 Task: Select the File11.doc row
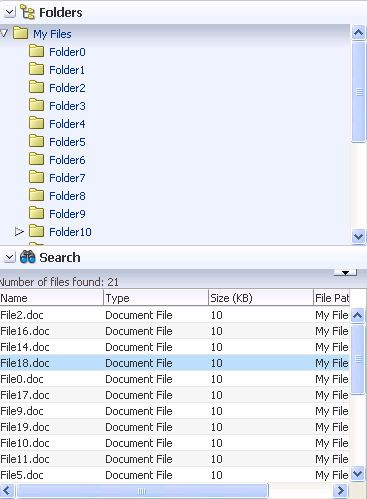point(175,459)
